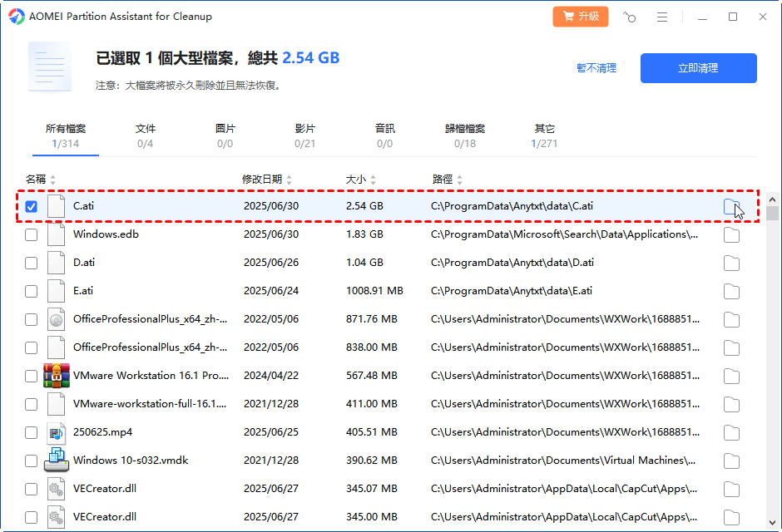Open folder location for 250625.mp4

point(731,433)
